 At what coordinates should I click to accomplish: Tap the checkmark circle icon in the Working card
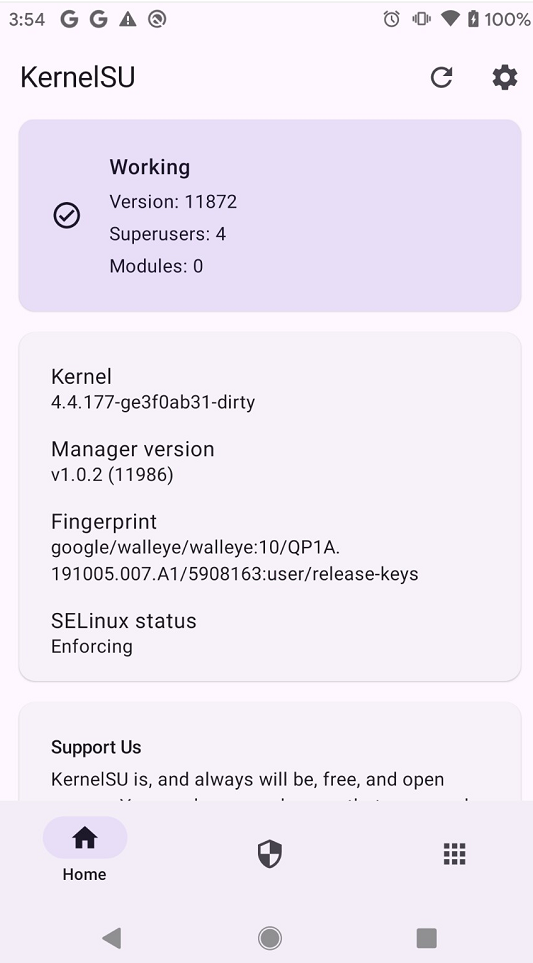(x=66, y=216)
